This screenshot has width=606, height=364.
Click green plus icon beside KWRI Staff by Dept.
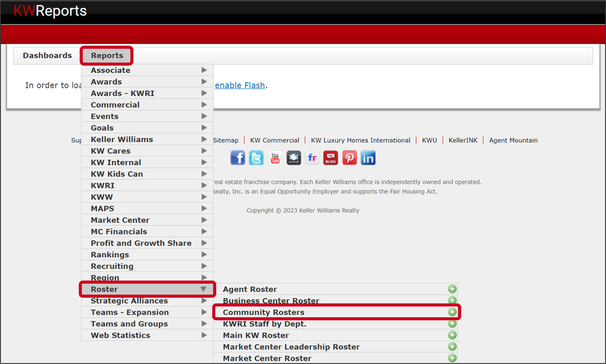tap(452, 324)
